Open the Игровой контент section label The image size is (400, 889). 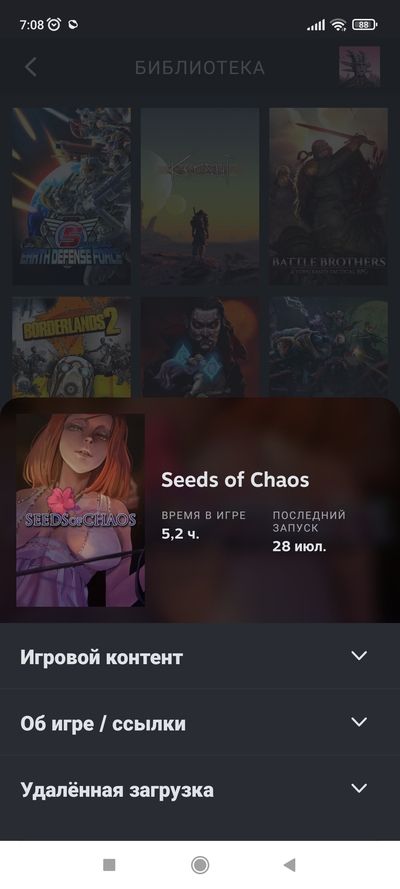pos(101,658)
